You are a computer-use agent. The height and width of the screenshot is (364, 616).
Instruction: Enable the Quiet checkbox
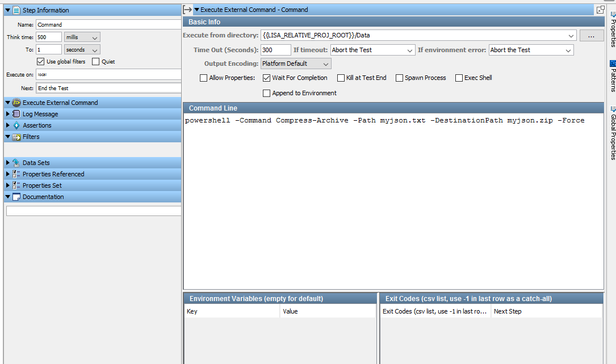(95, 62)
